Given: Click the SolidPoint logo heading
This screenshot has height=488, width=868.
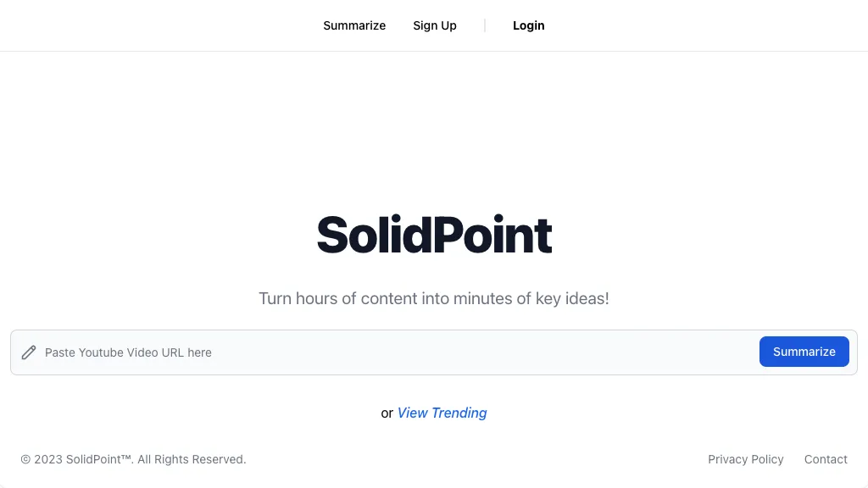Looking at the screenshot, I should tap(433, 236).
